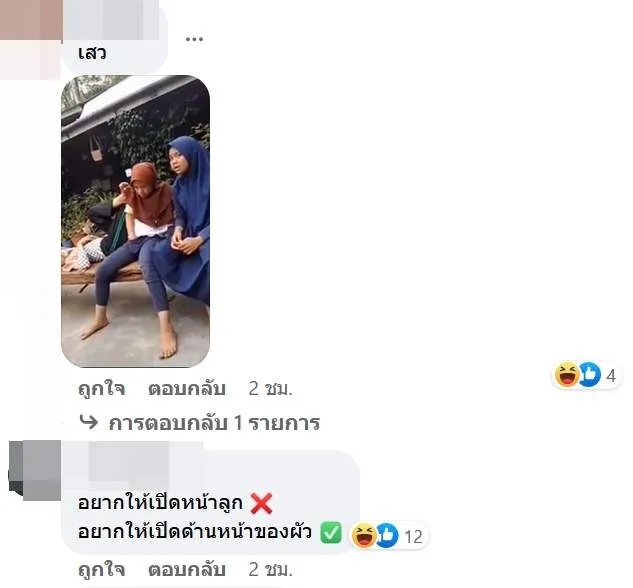633x588 pixels.
Task: View reaction count 12 on the second comment
Action: [413, 536]
